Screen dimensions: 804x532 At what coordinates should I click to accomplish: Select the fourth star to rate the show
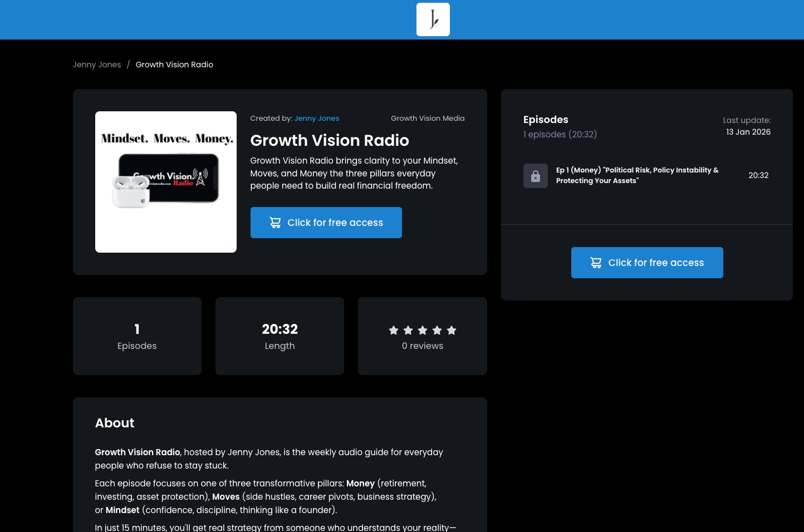pos(437,330)
